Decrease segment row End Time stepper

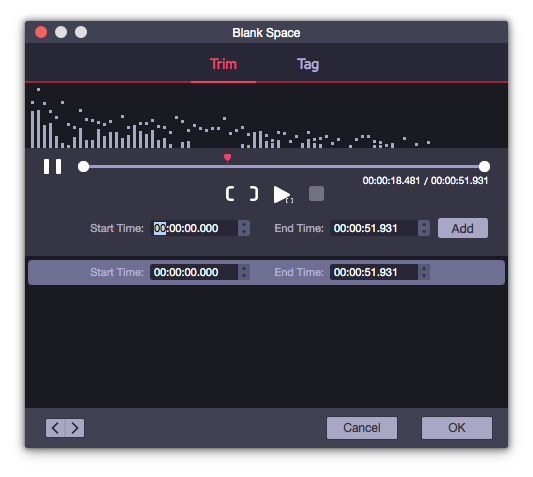424,276
